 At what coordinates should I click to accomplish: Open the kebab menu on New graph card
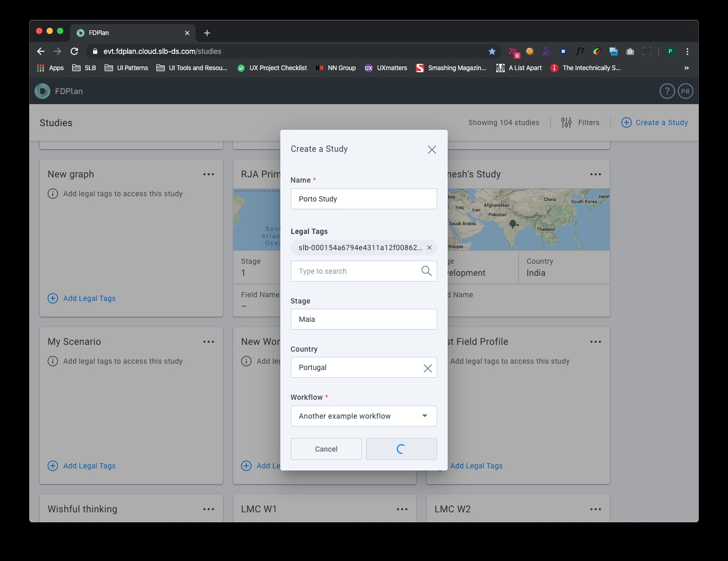209,174
